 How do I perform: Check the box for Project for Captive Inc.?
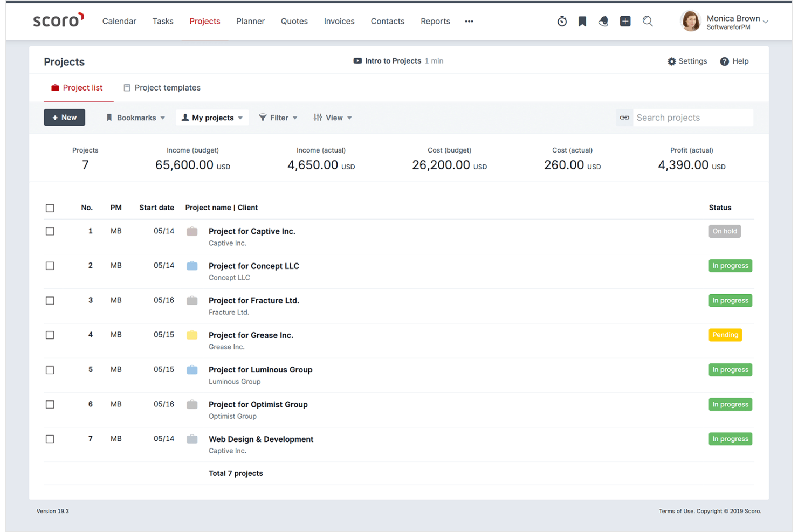coord(50,231)
